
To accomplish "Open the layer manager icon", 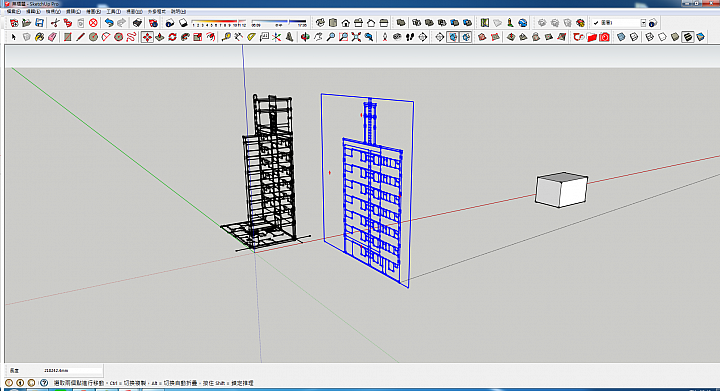I will [x=653, y=22].
